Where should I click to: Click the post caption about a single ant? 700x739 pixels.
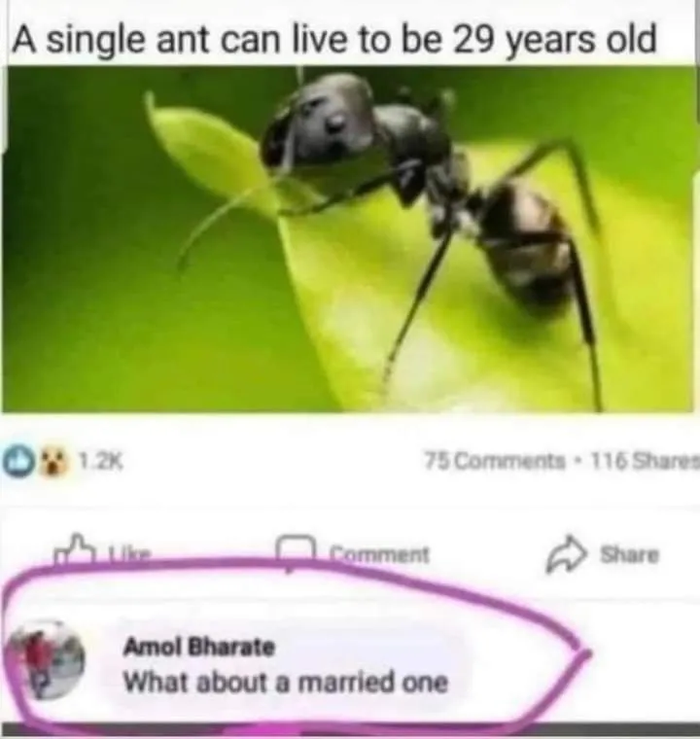click(334, 40)
